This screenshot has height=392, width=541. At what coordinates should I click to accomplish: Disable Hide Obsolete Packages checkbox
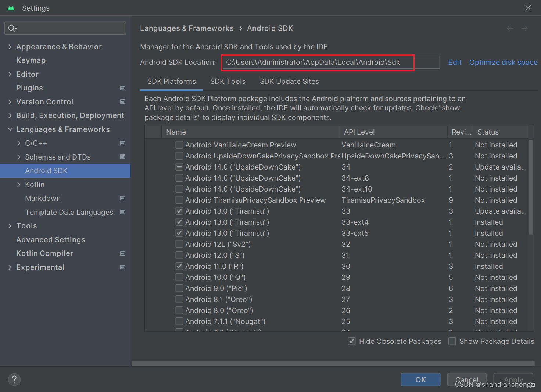pos(352,341)
